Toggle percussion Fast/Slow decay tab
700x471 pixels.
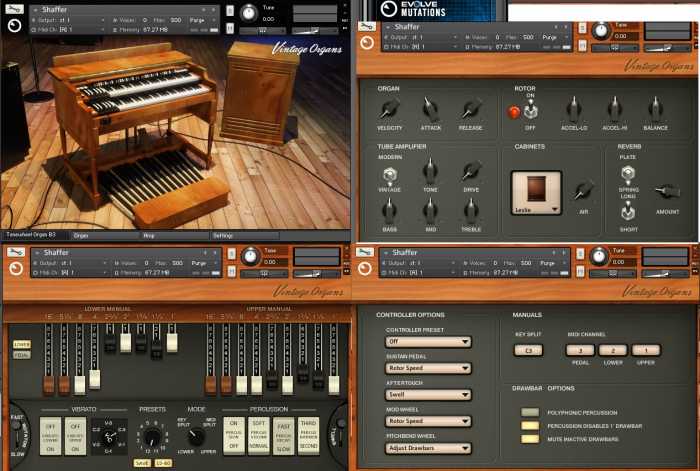[x=283, y=436]
